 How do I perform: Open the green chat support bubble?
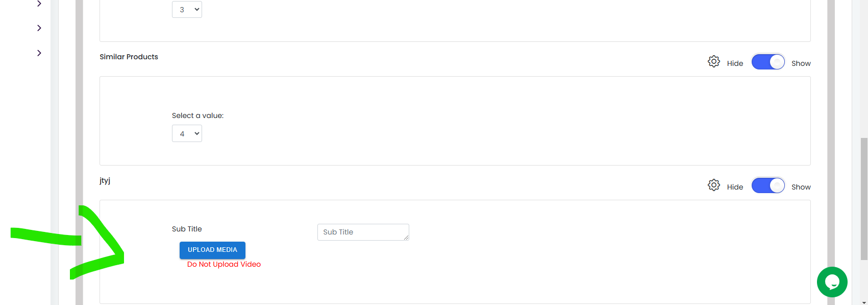(x=832, y=282)
